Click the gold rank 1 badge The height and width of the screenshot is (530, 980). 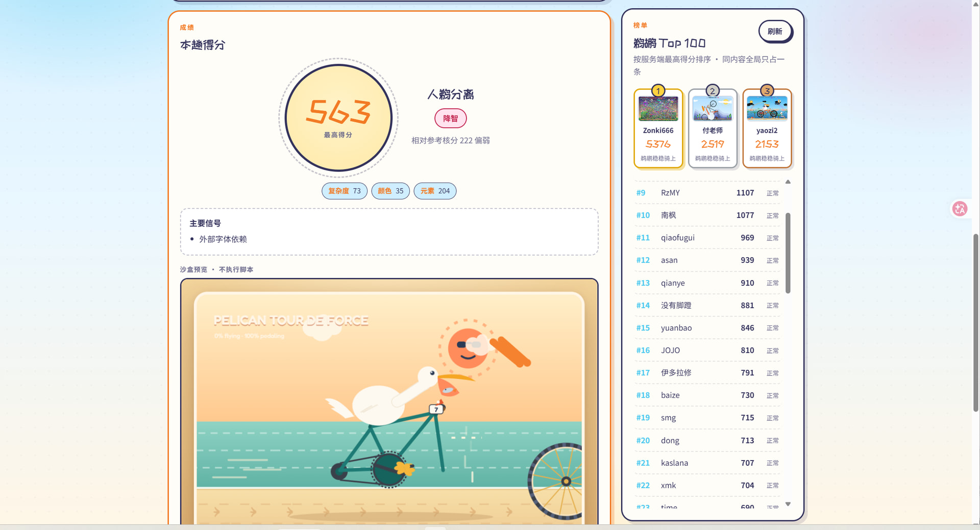click(x=658, y=91)
